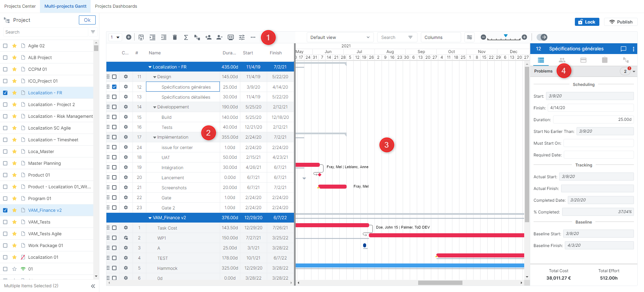
Task: Collapse the Développement task group
Action: (155, 107)
